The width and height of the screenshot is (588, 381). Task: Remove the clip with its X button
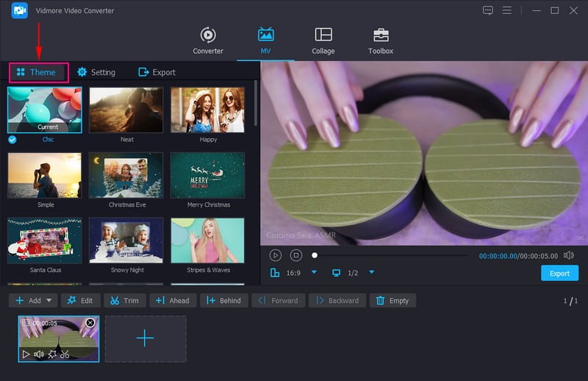tap(90, 323)
